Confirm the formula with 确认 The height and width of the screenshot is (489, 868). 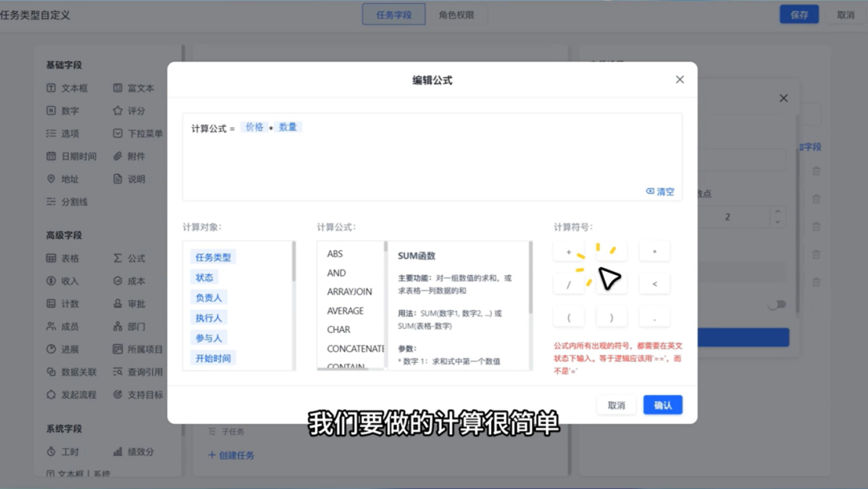(x=662, y=405)
